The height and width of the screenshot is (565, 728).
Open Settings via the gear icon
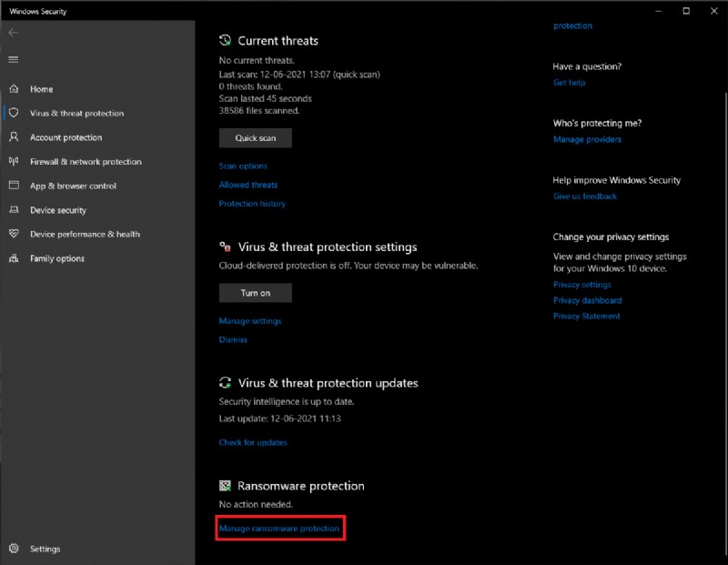click(13, 549)
